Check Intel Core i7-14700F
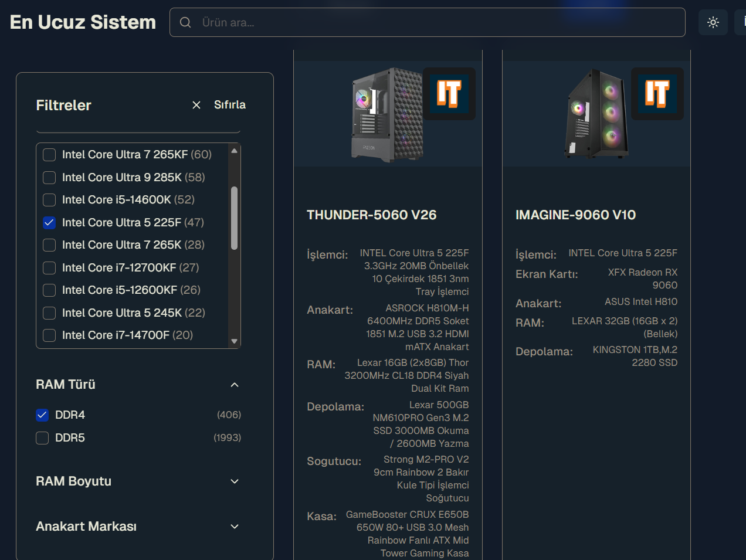The height and width of the screenshot is (560, 746). [x=49, y=335]
